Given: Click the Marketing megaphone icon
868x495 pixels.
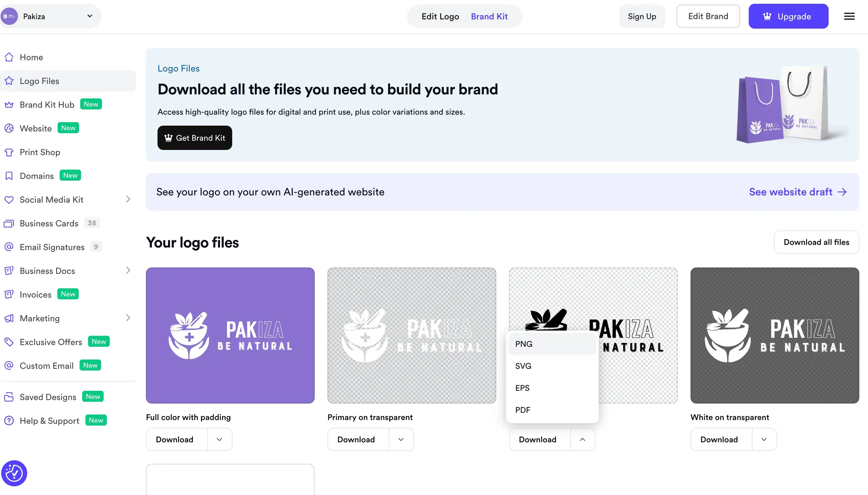Looking at the screenshot, I should point(9,318).
